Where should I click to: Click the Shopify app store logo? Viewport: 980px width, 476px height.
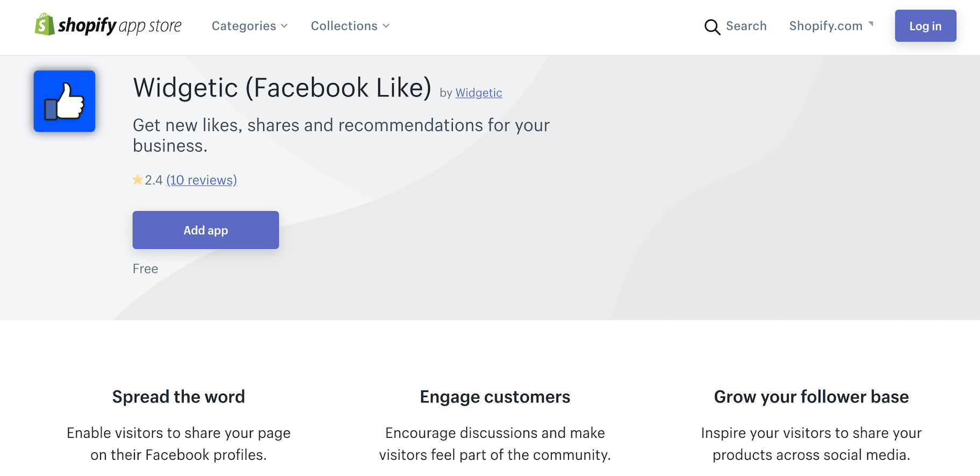107,25
